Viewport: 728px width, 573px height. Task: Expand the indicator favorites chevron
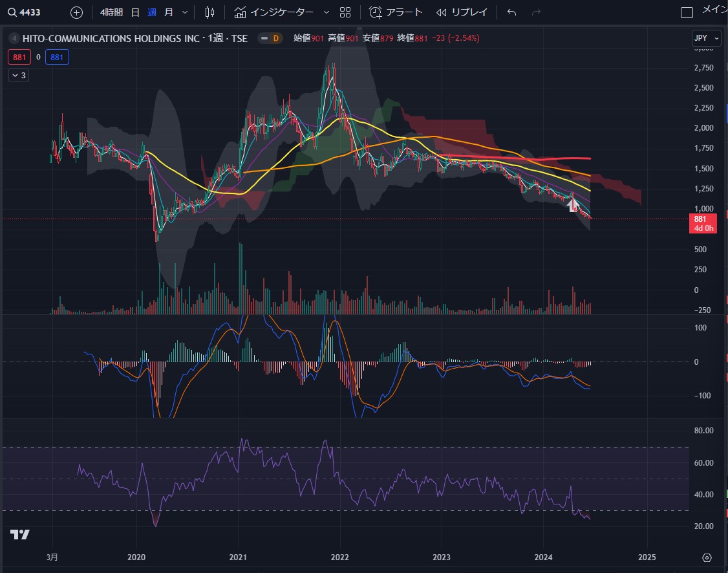pyautogui.click(x=327, y=12)
